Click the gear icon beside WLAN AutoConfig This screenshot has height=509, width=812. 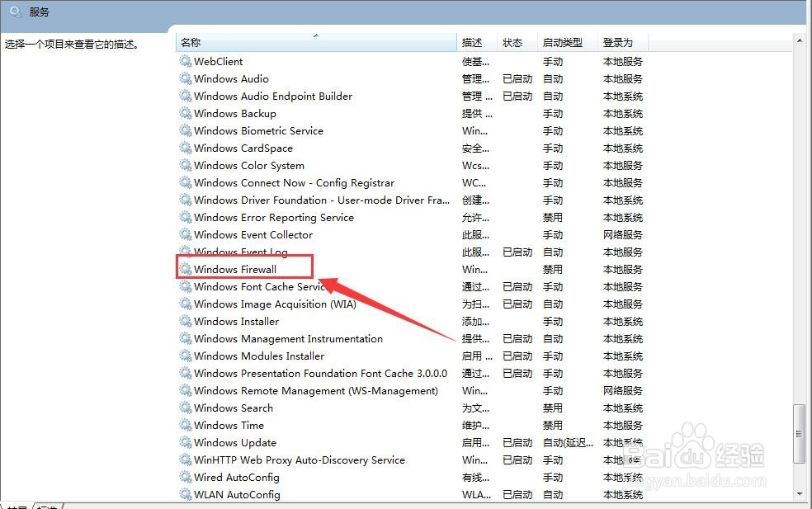tap(186, 494)
